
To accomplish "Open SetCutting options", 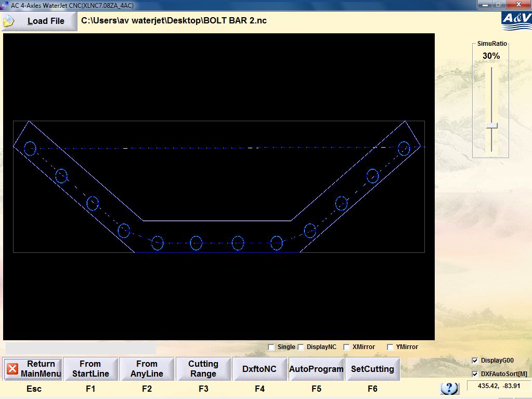I will tap(372, 369).
